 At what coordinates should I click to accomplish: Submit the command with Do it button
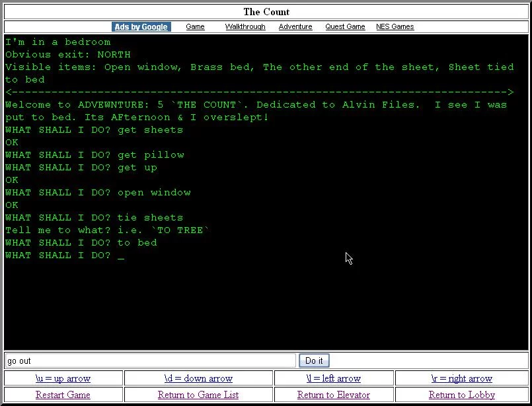coord(314,360)
